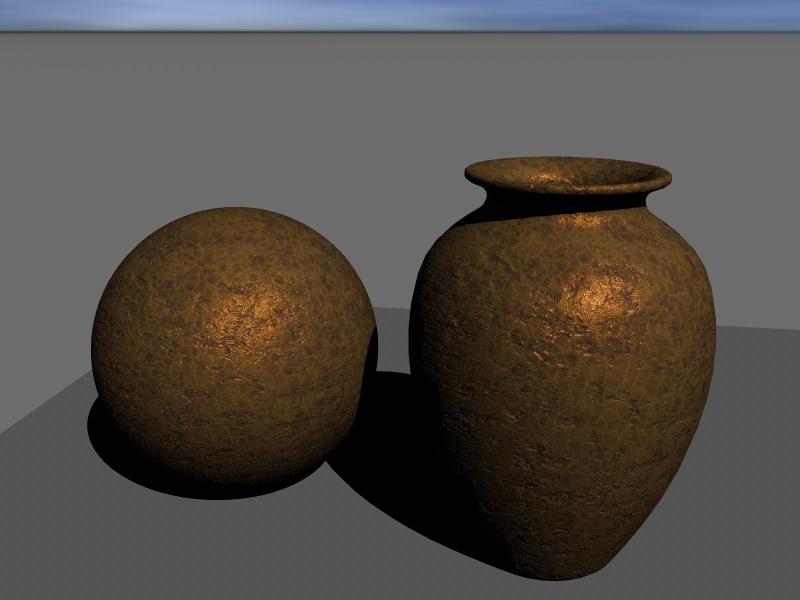The width and height of the screenshot is (800, 600).
Task: Click the textured bronze sphere
Action: pos(234,353)
